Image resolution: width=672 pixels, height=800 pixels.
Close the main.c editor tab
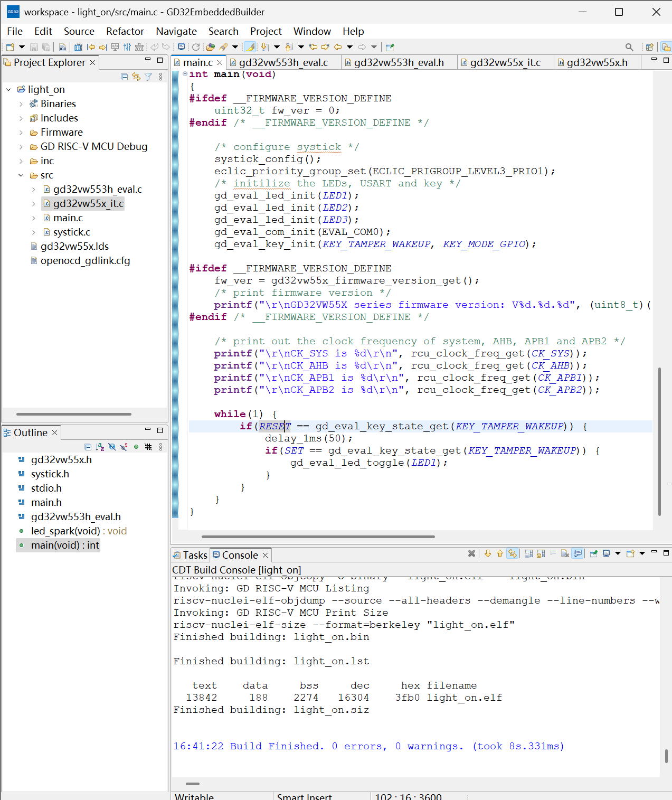[x=220, y=62]
